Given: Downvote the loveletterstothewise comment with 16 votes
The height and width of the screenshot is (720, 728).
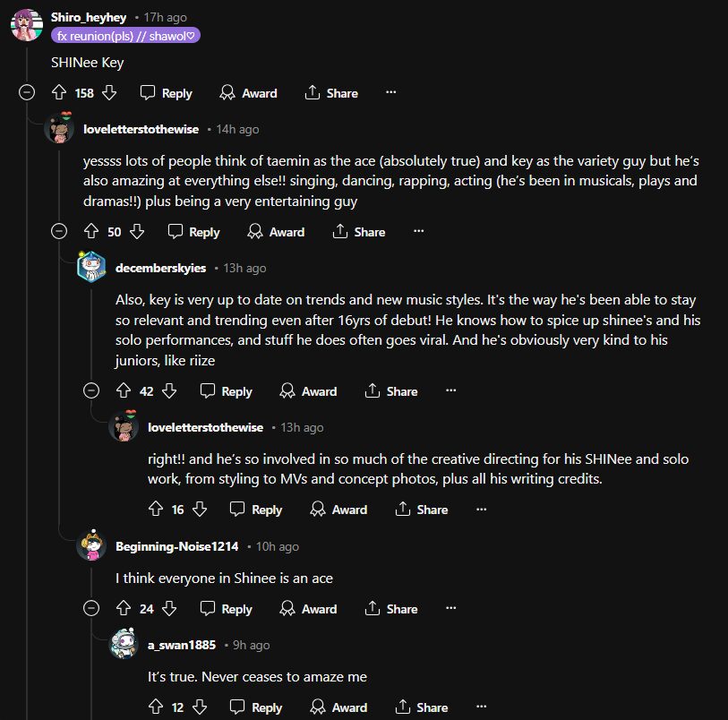Looking at the screenshot, I should tap(199, 510).
